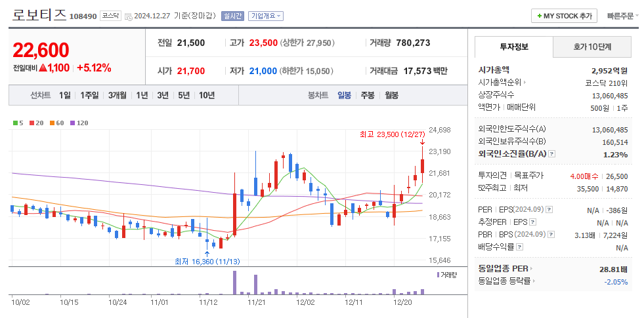Click the 시가총액순위 link
Screen dimensions: 644x318
point(500,83)
